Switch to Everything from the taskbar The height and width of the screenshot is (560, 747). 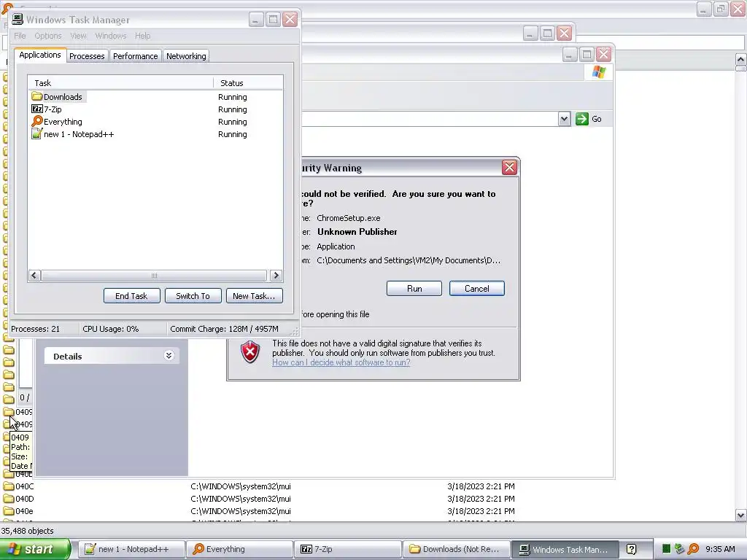(x=239, y=549)
